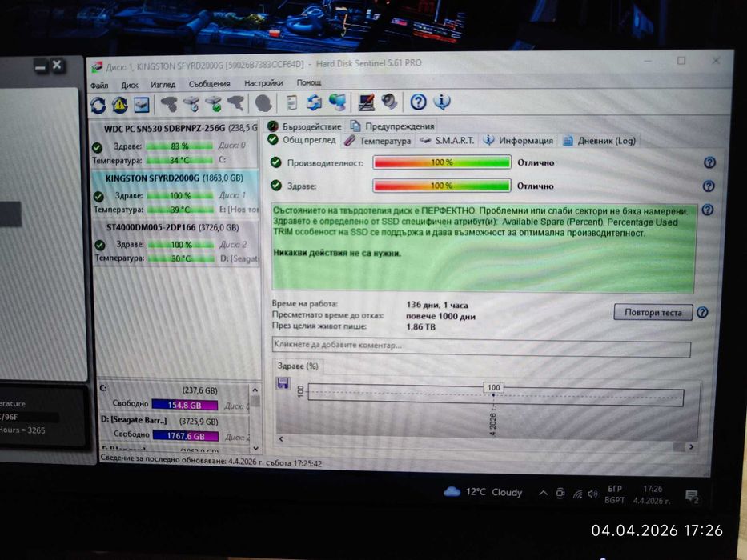Select the Общ преглед tab

point(302,140)
